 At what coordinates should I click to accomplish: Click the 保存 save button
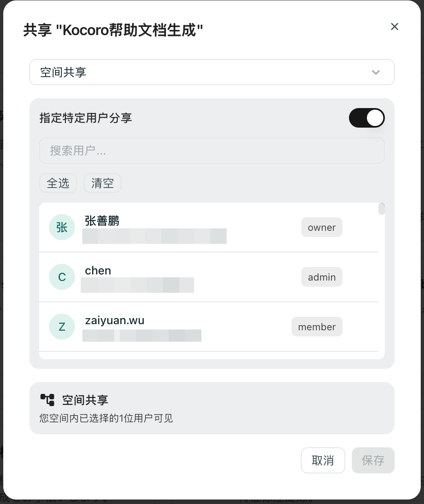click(x=373, y=460)
